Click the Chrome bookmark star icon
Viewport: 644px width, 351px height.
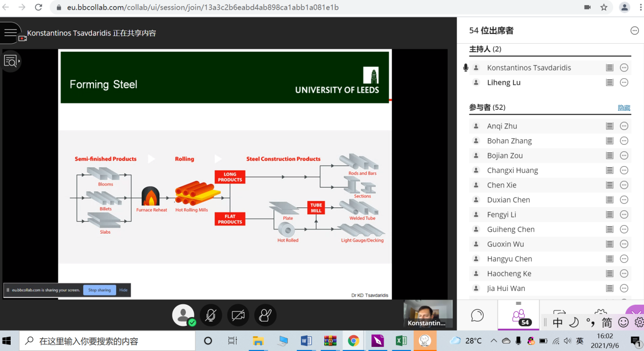click(604, 8)
